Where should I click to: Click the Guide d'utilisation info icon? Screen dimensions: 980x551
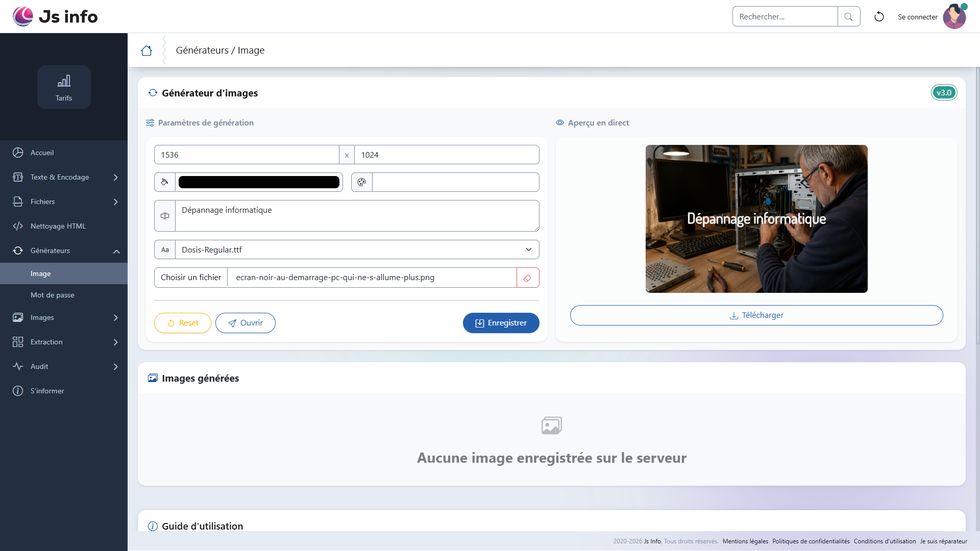[x=153, y=526]
